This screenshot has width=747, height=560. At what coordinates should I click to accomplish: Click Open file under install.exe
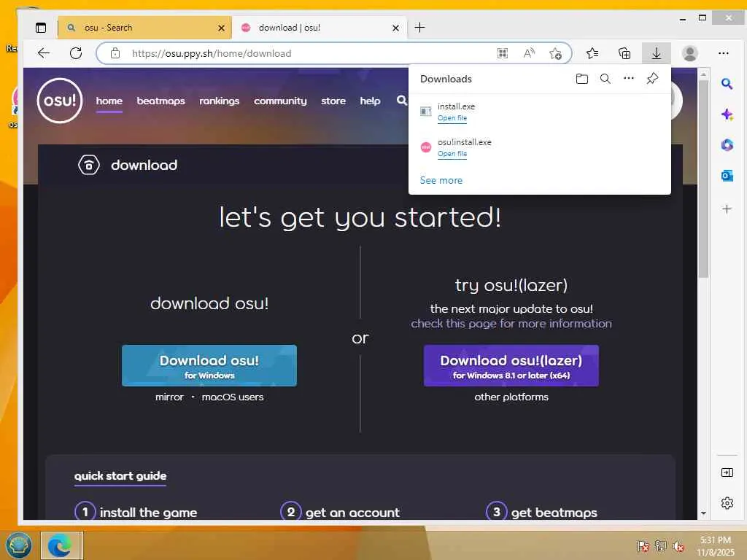pos(452,118)
